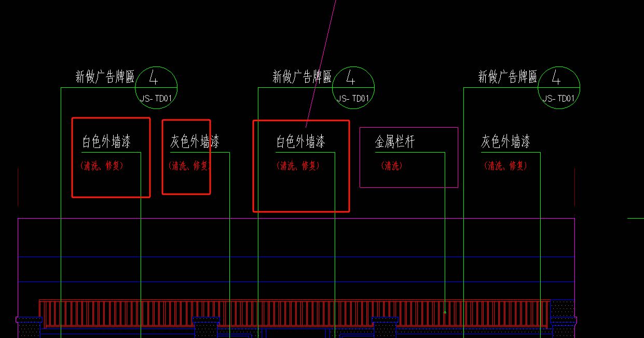This screenshot has height=338, width=644.
Task: Select the rightmost JS-TD01 detail callout circle
Action: [x=559, y=88]
